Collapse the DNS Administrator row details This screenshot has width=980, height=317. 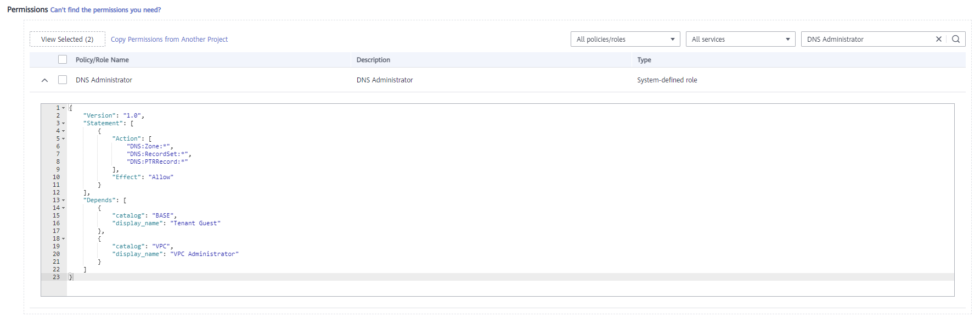[45, 80]
